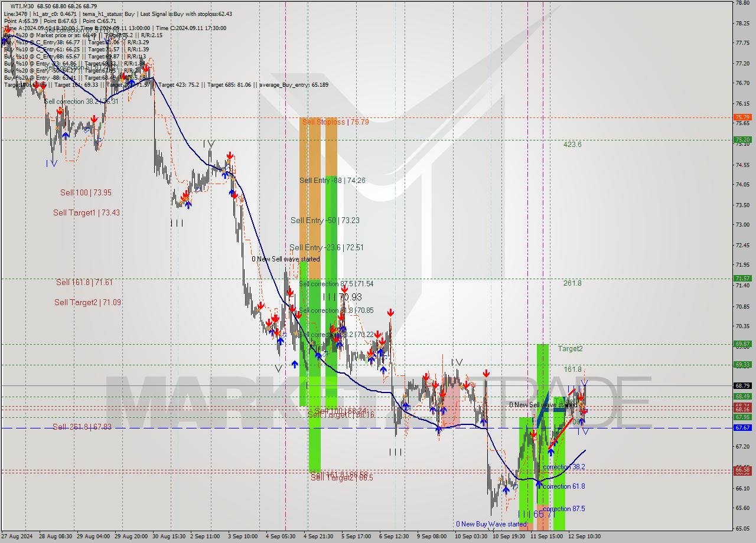Click the red 66.58 price tag
Screen dimensions: 756x543
(742, 470)
